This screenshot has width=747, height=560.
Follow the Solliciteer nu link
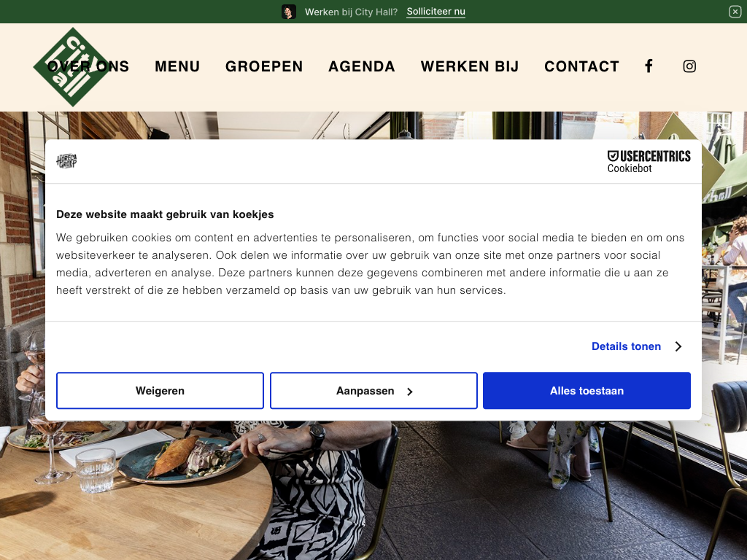tap(436, 12)
